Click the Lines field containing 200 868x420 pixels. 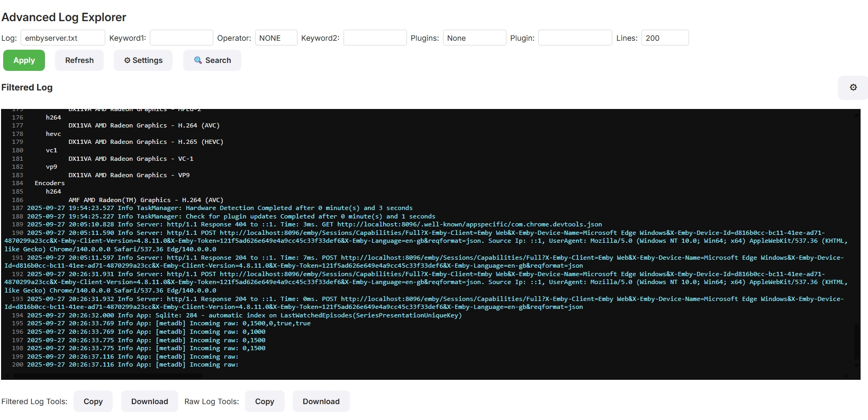click(x=665, y=38)
